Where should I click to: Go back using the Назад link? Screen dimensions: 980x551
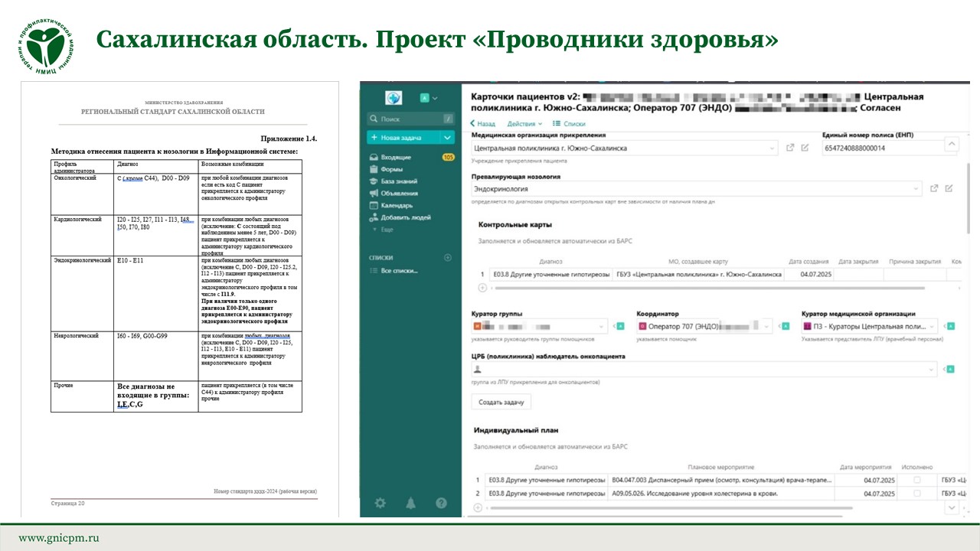(x=482, y=123)
